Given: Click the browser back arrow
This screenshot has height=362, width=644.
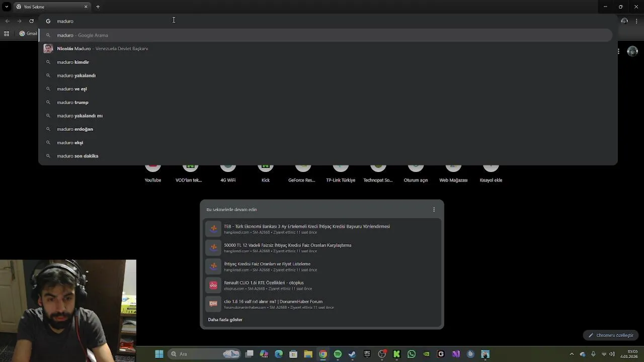Looking at the screenshot, I should 7,21.
